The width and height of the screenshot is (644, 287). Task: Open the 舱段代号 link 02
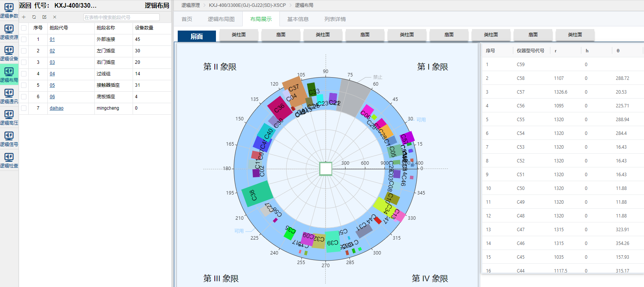52,51
